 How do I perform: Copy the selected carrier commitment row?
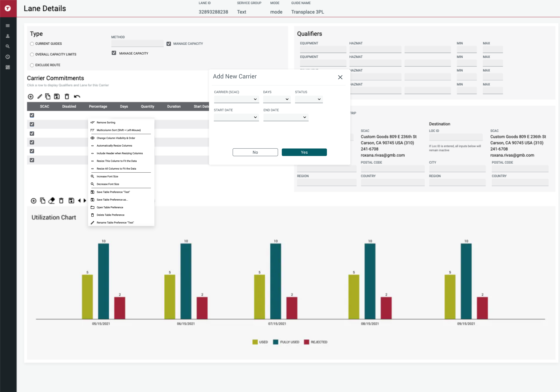(48, 97)
